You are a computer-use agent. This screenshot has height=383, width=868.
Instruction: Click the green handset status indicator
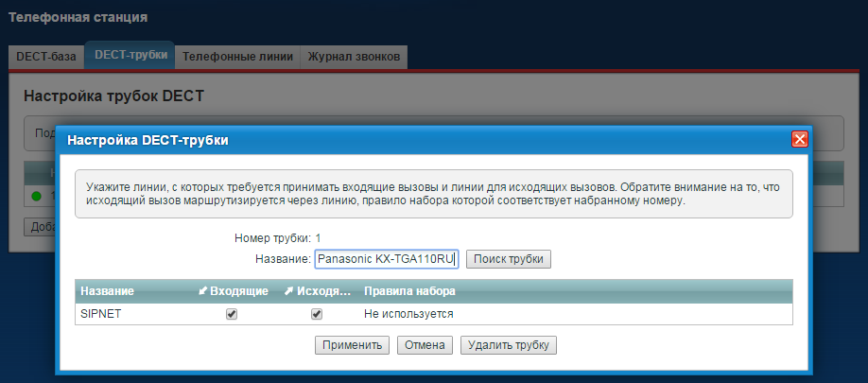pos(37,196)
